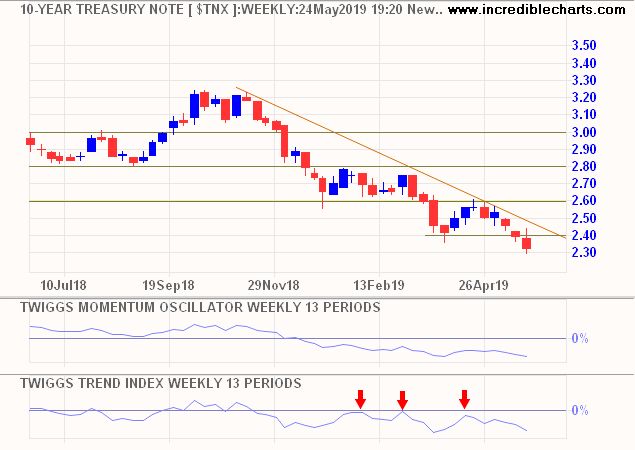Click the 3.30 price axis label
Viewport: 635px width, 450px height.
[x=584, y=81]
